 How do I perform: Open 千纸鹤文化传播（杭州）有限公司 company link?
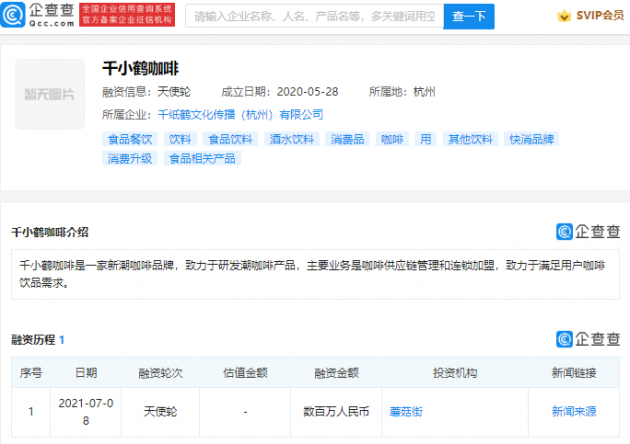point(240,115)
